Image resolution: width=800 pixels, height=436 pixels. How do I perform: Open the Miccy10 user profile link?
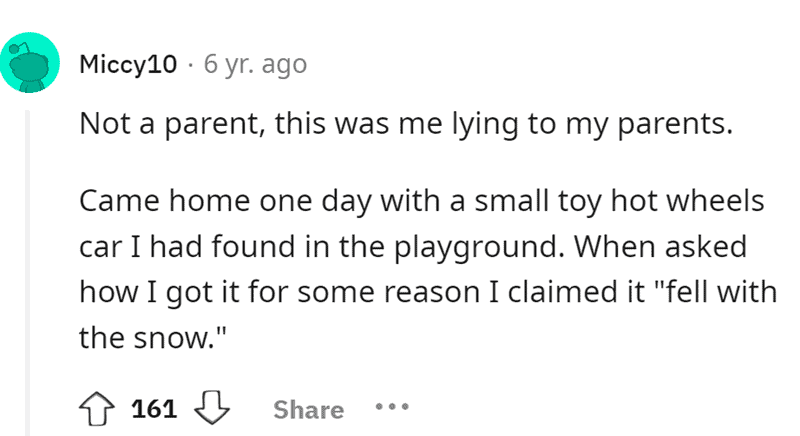pyautogui.click(x=130, y=65)
